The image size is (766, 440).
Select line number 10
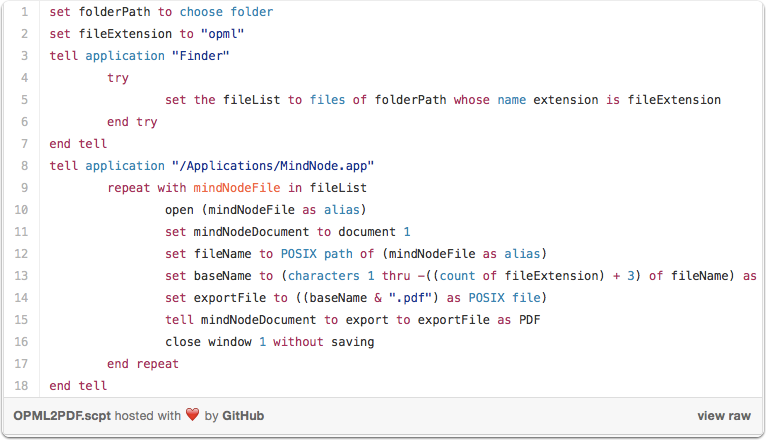21,210
